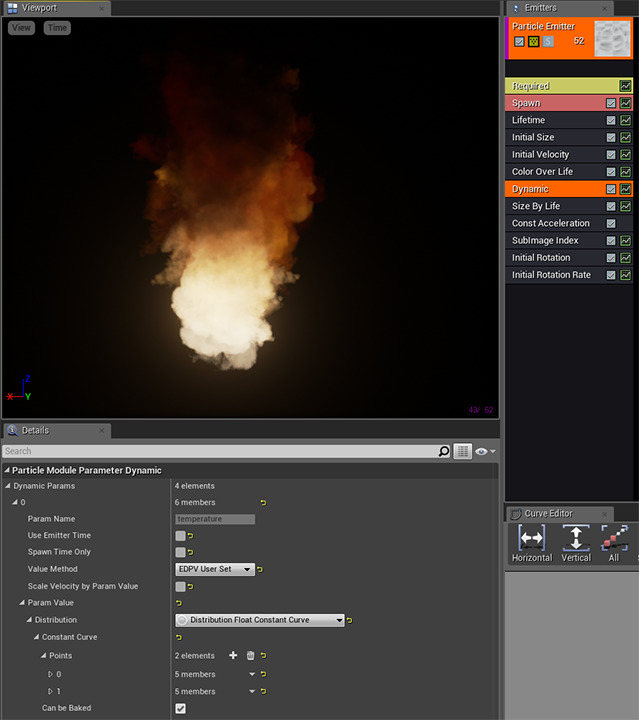Open the View menu in the viewport

[x=21, y=28]
